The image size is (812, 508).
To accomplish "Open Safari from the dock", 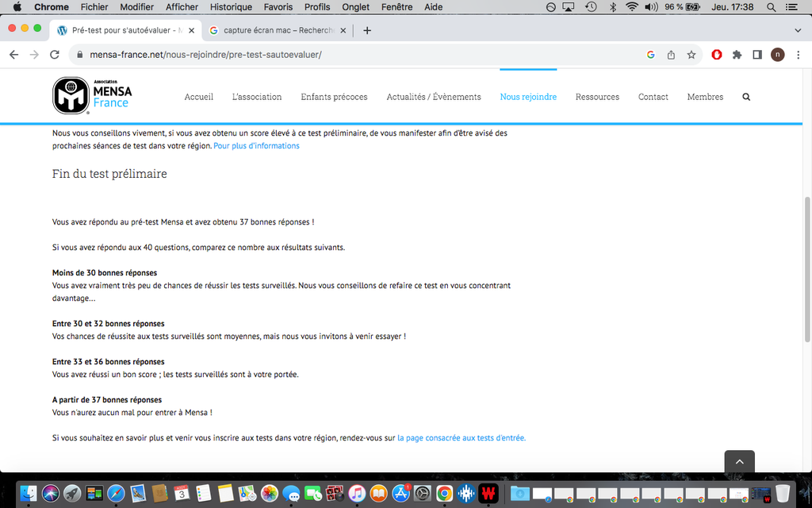I will pos(116,493).
